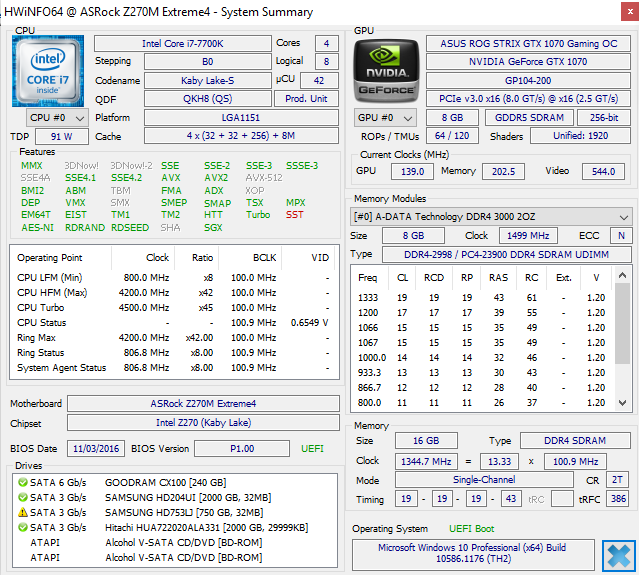Click the green status icon for GOODRAM CX100
This screenshot has height=575, width=639.
23,482
